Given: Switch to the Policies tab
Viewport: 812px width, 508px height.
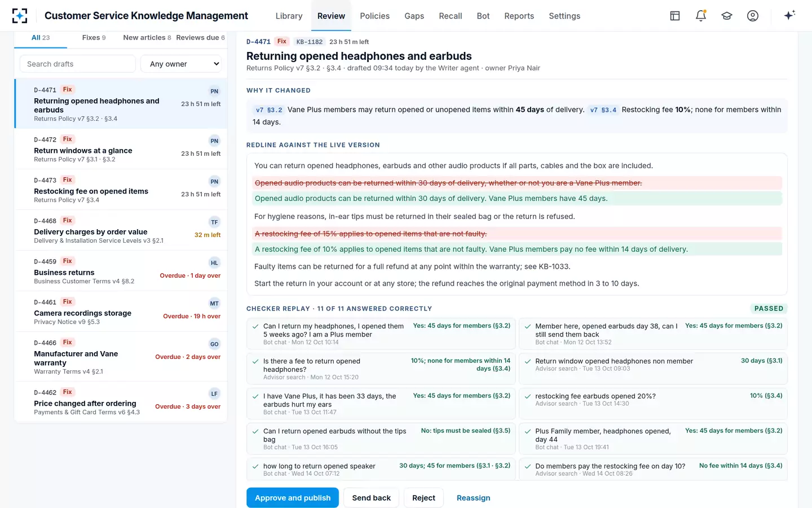Looking at the screenshot, I should (x=375, y=16).
